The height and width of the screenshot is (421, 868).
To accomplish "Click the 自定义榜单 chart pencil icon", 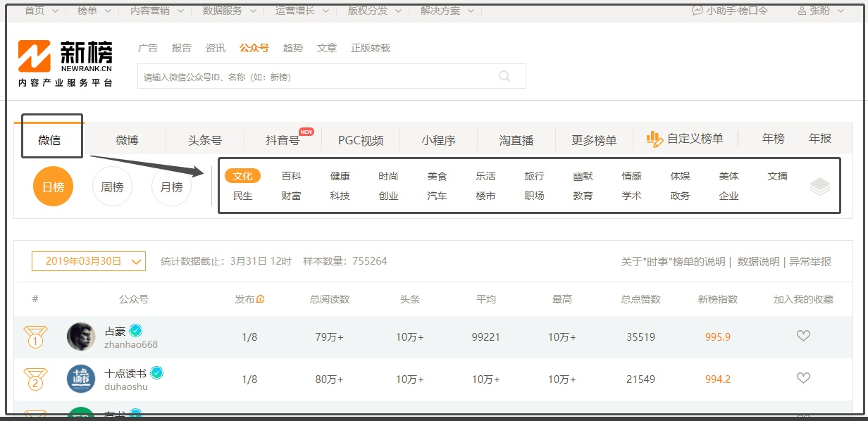I will point(655,139).
